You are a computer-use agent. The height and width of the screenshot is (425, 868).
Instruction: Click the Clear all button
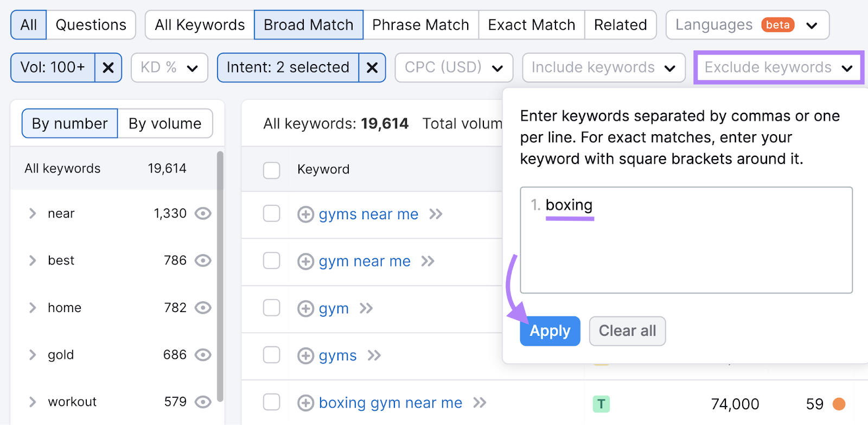pos(627,331)
